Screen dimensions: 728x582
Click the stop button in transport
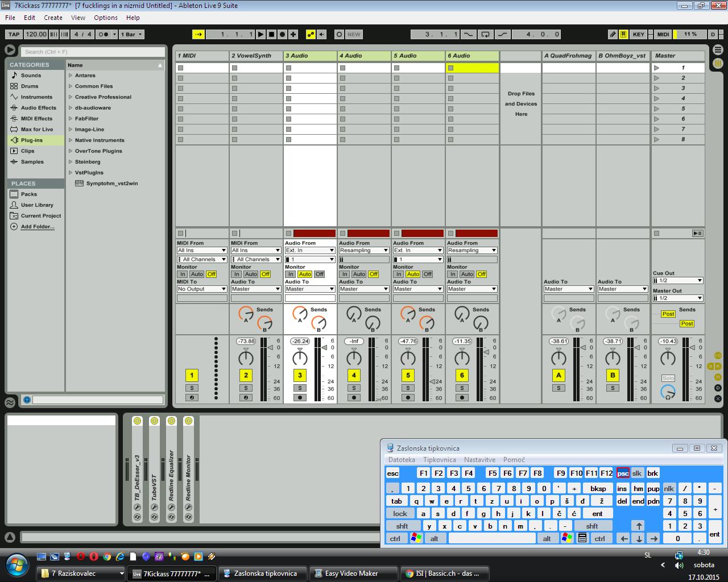click(x=272, y=34)
